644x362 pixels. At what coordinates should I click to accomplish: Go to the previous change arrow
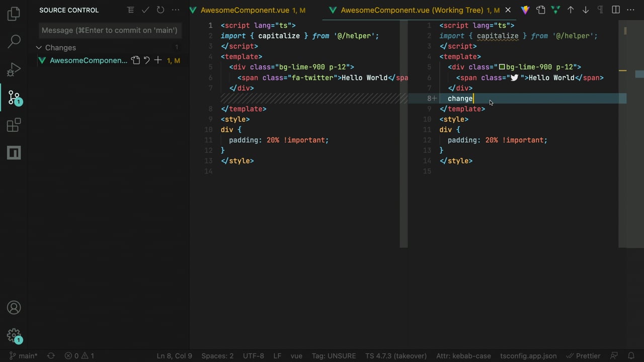571,10
